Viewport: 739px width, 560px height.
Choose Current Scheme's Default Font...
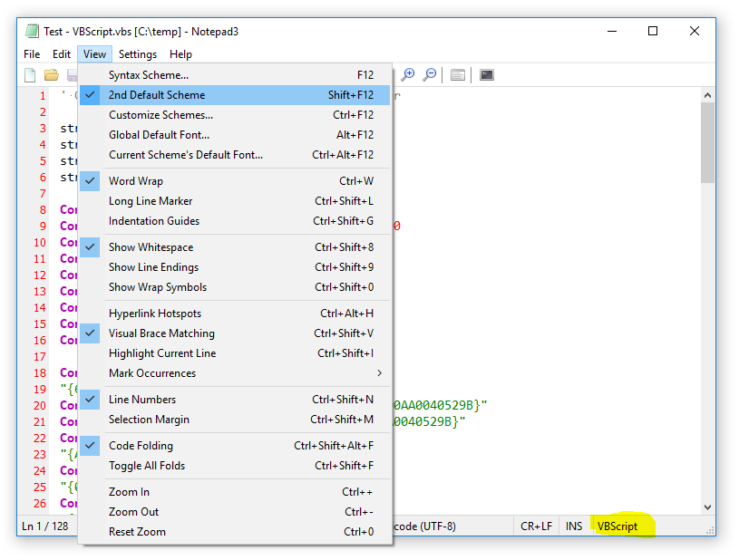coord(235,155)
